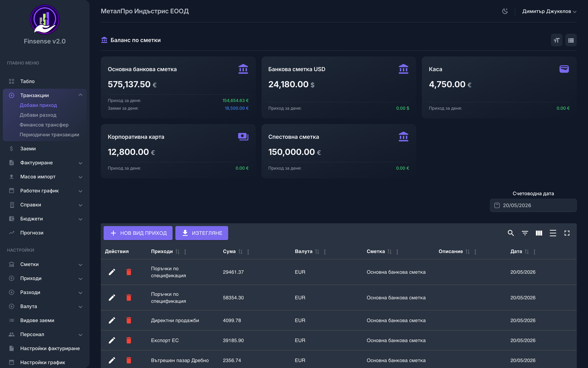
Task: Expand the Валута settings menu
Action: tap(45, 306)
